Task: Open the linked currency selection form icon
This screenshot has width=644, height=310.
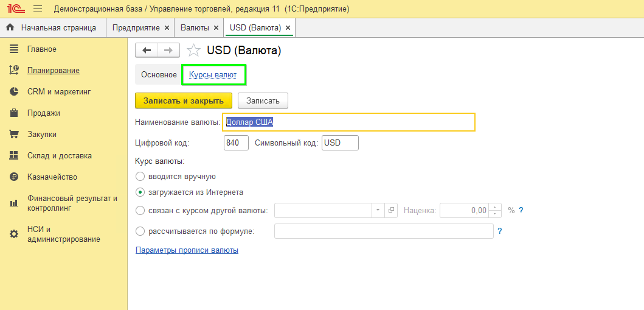Action: 391,211
